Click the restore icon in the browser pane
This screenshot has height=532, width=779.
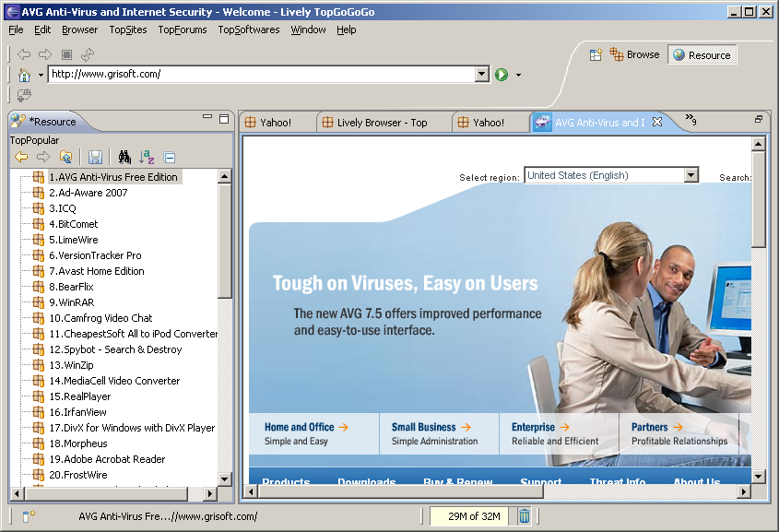coord(758,119)
